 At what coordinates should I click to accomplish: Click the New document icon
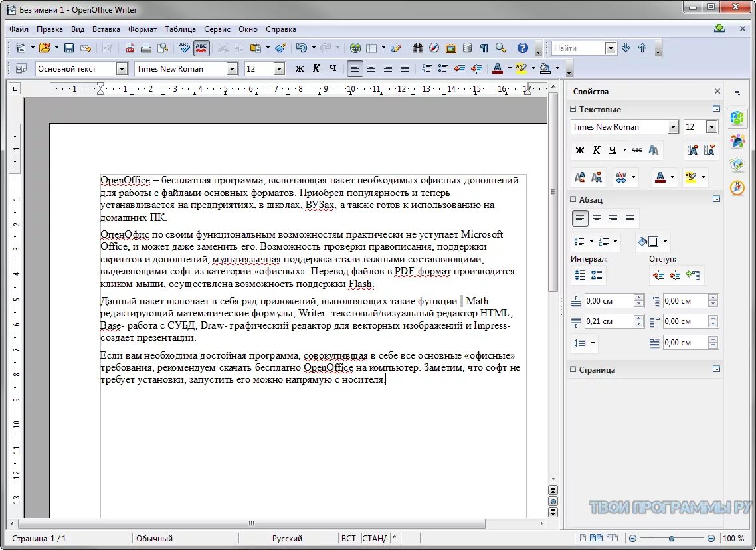pyautogui.click(x=20, y=48)
